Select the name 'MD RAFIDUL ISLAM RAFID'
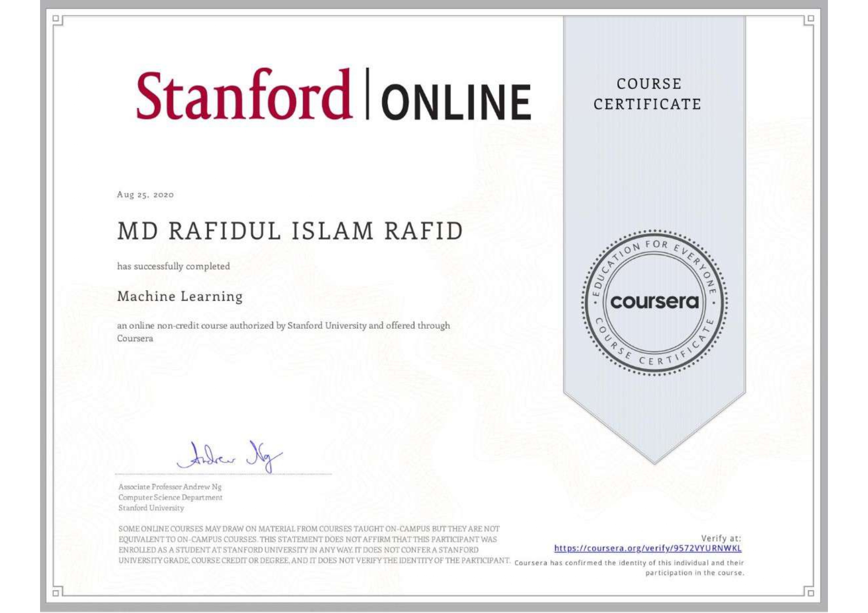 [290, 231]
